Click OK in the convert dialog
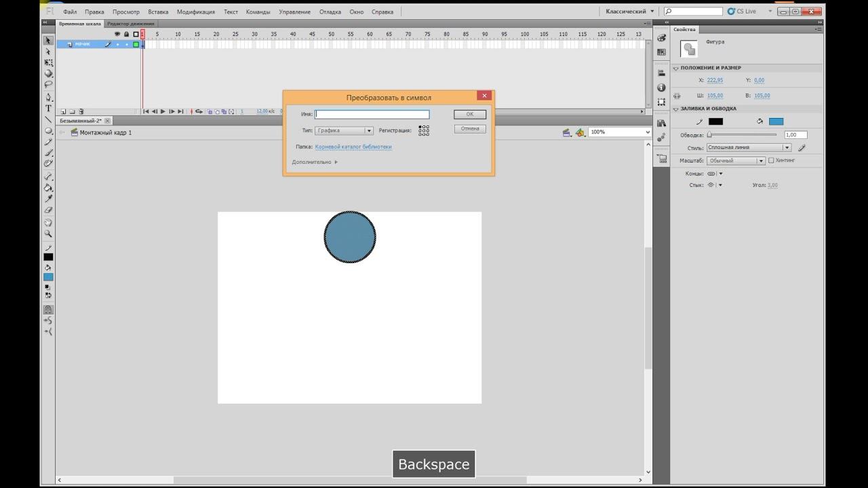868x488 pixels. (469, 115)
